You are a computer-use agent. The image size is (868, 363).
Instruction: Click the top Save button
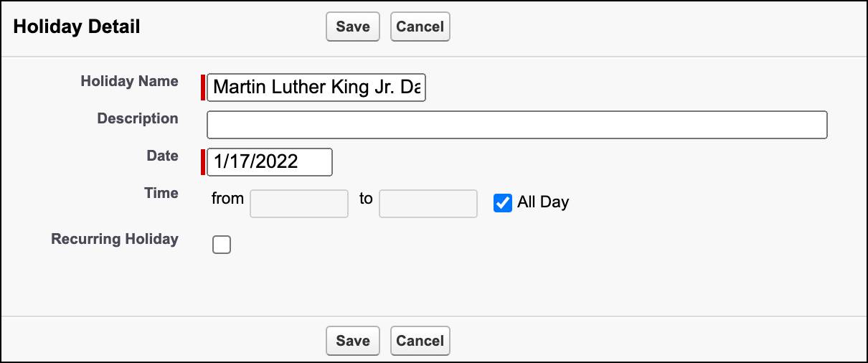352,27
